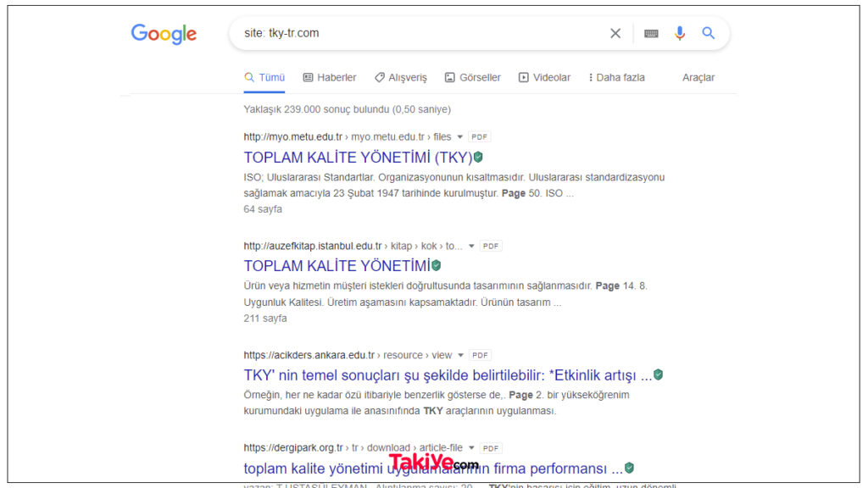The height and width of the screenshot is (488, 868).
Task: Click the green shield beside the dergipark result title
Action: (630, 468)
